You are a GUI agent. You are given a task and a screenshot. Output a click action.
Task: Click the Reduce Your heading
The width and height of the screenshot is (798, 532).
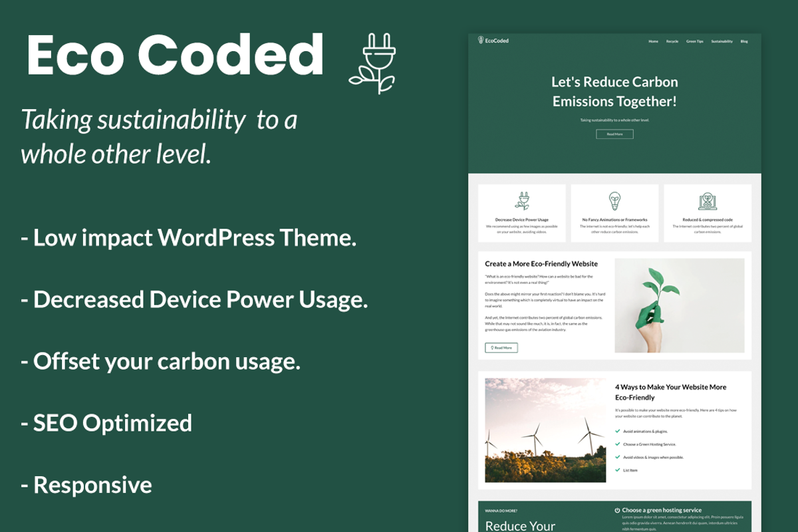coord(520,526)
